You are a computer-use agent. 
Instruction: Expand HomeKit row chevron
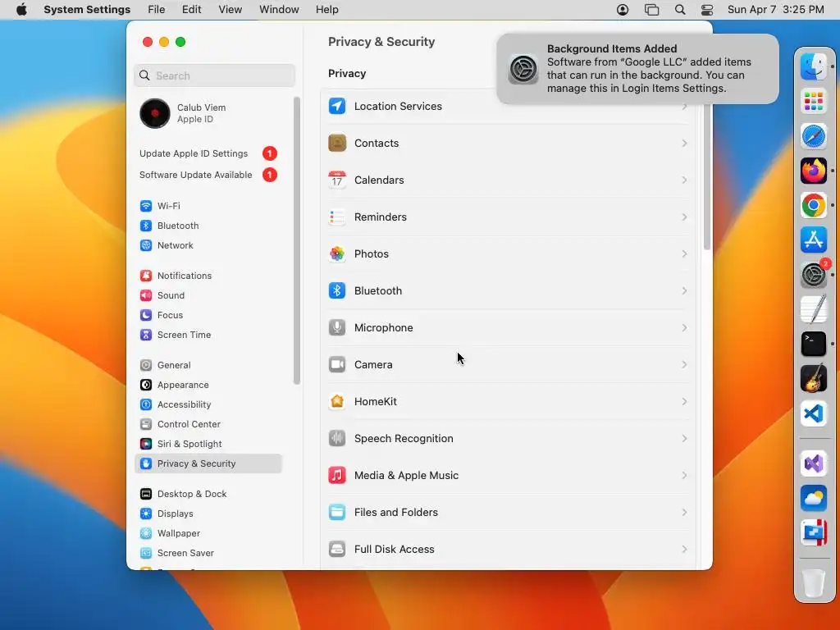click(x=684, y=401)
